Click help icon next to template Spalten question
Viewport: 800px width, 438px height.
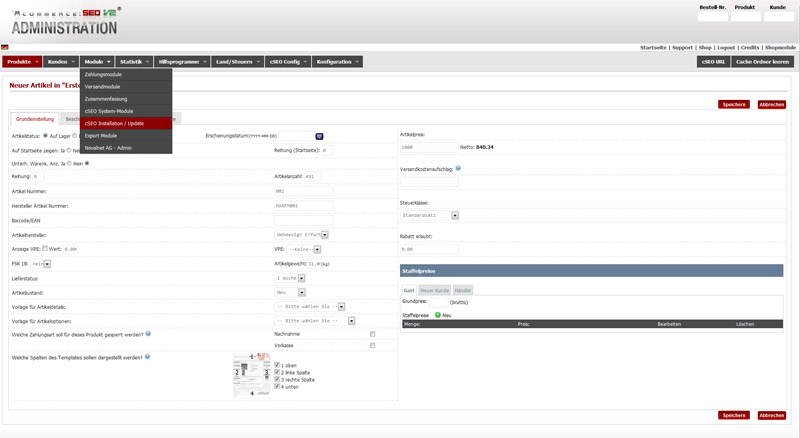coord(148,356)
